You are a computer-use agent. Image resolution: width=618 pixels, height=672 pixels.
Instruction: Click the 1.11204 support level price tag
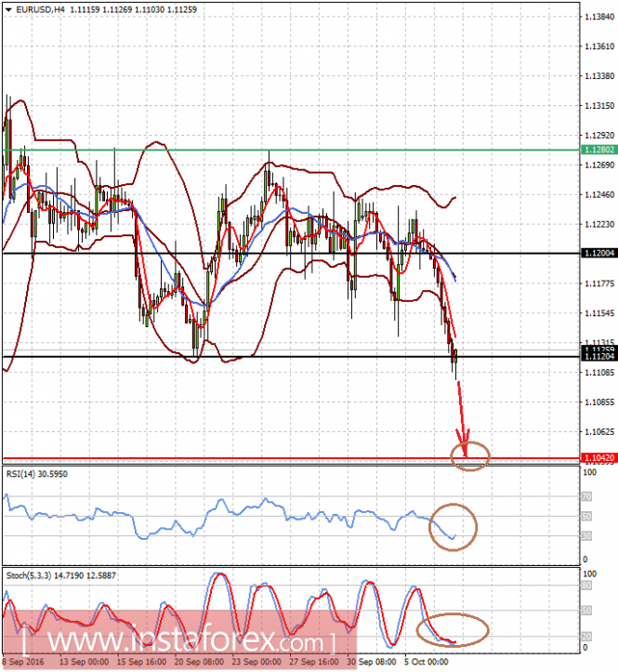(x=599, y=357)
